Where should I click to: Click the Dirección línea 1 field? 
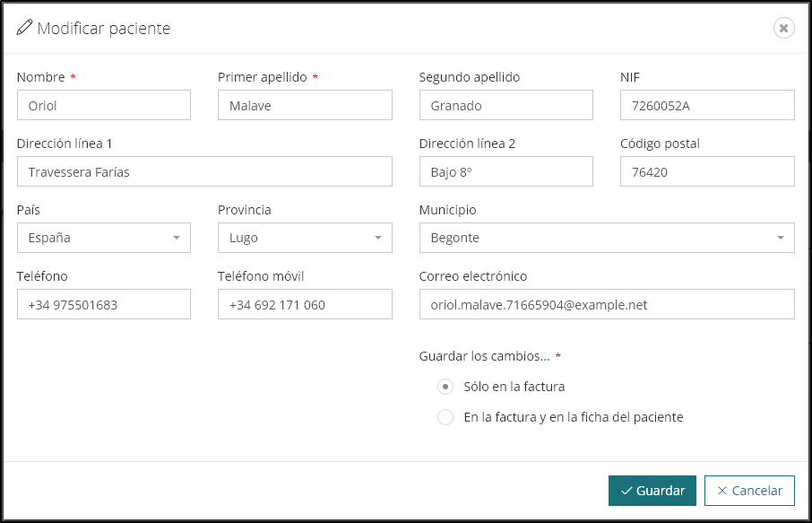coord(204,171)
